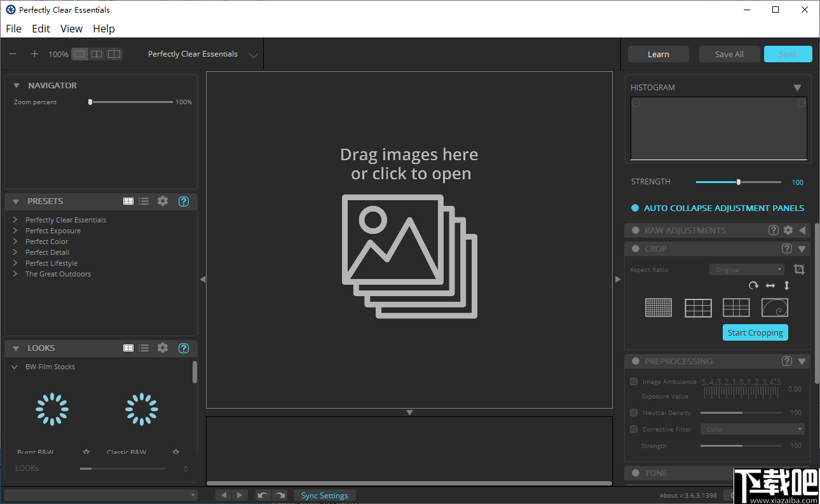Redo last change
The height and width of the screenshot is (504, 820).
pos(279,495)
